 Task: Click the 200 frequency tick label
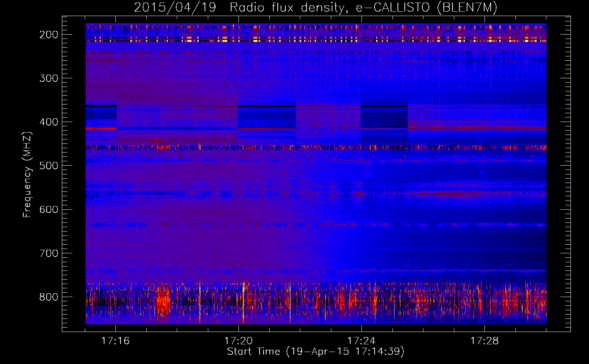[x=49, y=35]
